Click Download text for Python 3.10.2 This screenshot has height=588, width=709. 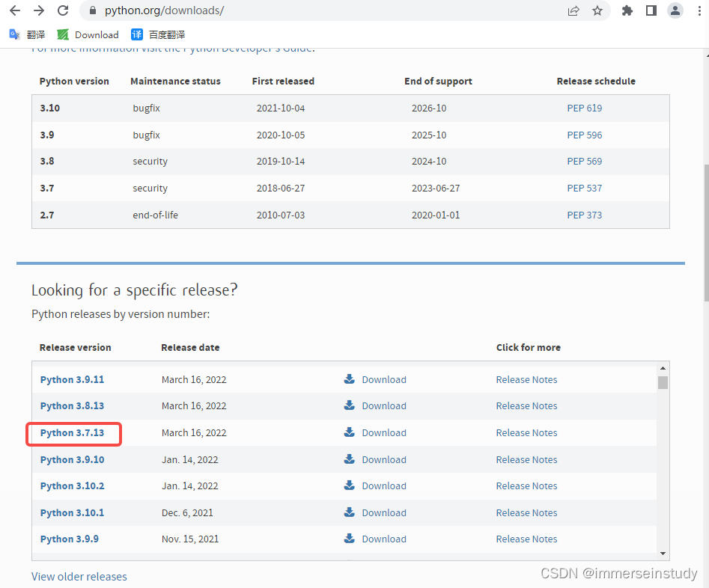point(384,486)
